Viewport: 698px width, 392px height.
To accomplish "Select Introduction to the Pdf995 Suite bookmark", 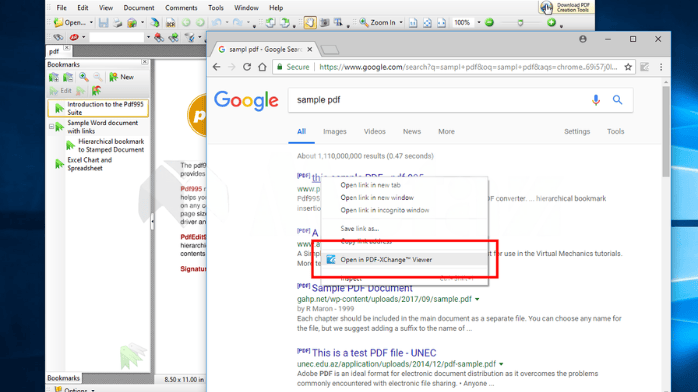I will tap(98, 108).
